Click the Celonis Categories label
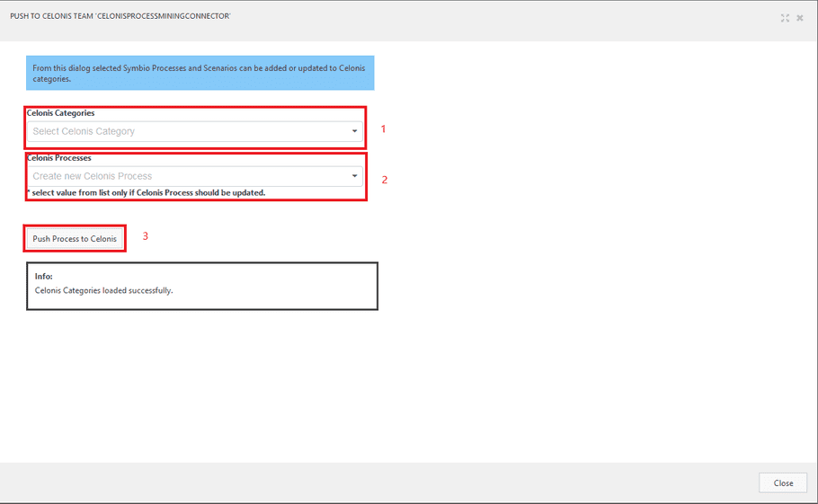This screenshot has width=818, height=504. [x=60, y=113]
